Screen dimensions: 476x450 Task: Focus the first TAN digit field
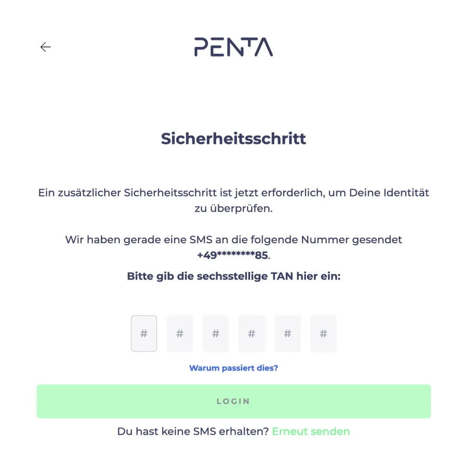pos(144,333)
